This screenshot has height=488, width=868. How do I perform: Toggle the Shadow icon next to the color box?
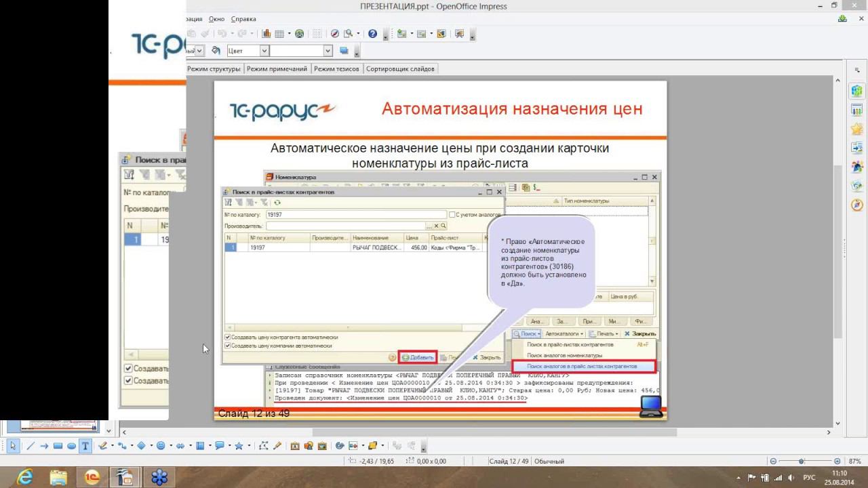point(344,51)
